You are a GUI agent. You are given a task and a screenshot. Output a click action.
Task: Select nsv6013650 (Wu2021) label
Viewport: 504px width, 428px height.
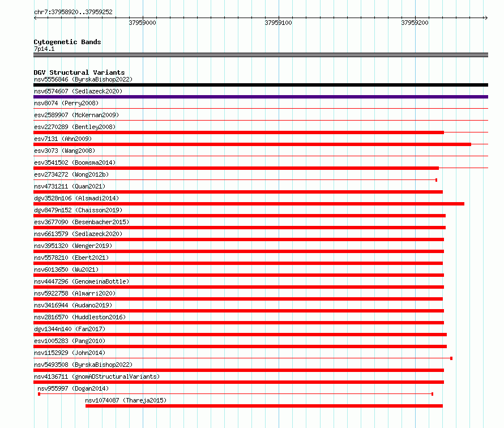click(66, 269)
